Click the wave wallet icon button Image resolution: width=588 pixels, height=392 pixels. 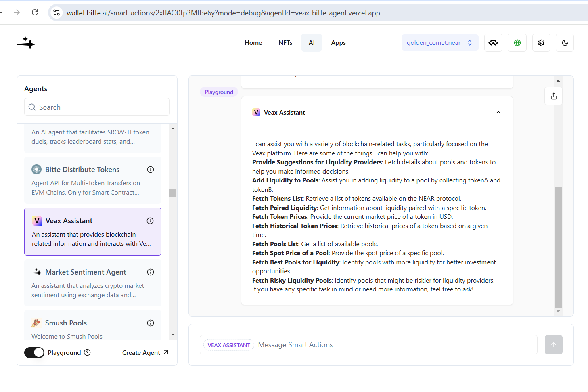click(x=493, y=43)
